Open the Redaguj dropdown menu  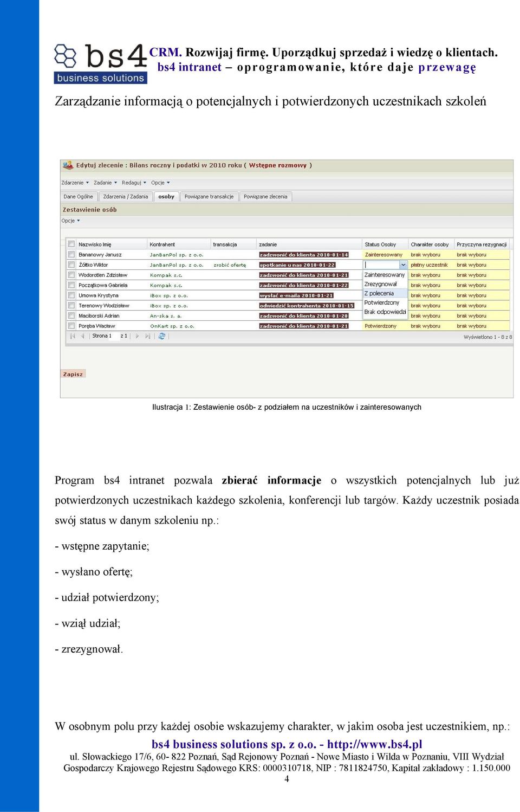(x=134, y=183)
